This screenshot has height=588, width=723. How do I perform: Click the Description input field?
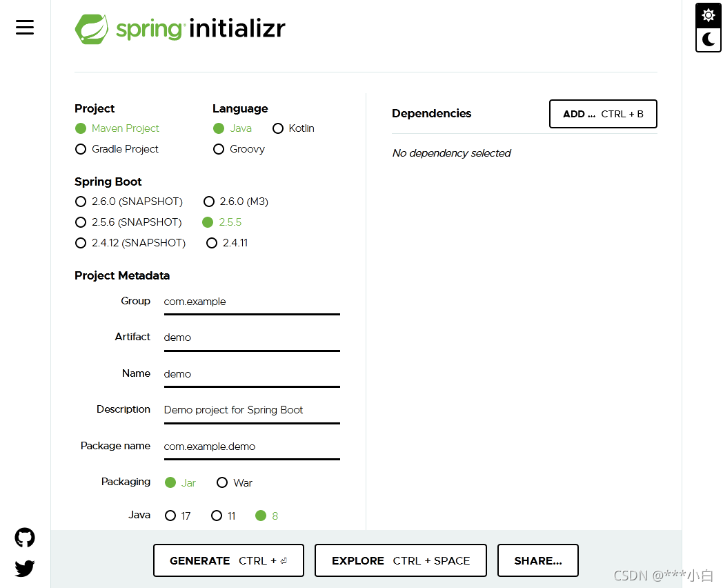pyautogui.click(x=252, y=411)
